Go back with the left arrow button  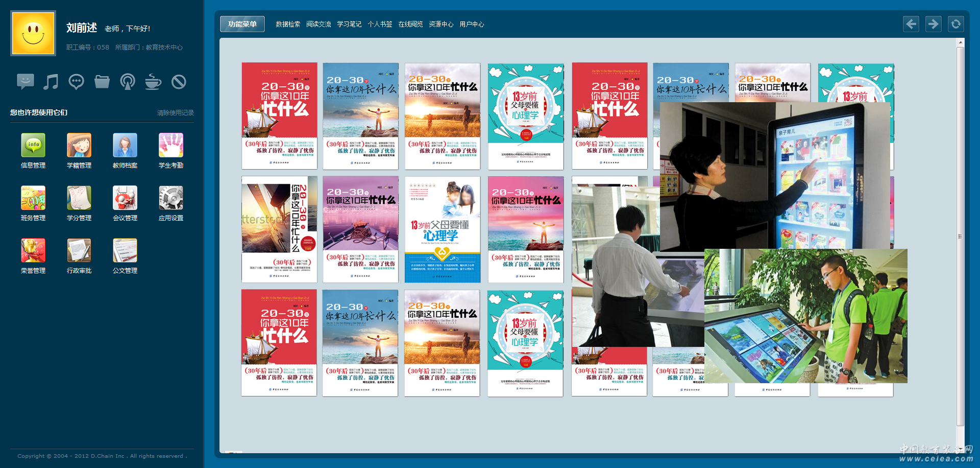click(x=911, y=24)
